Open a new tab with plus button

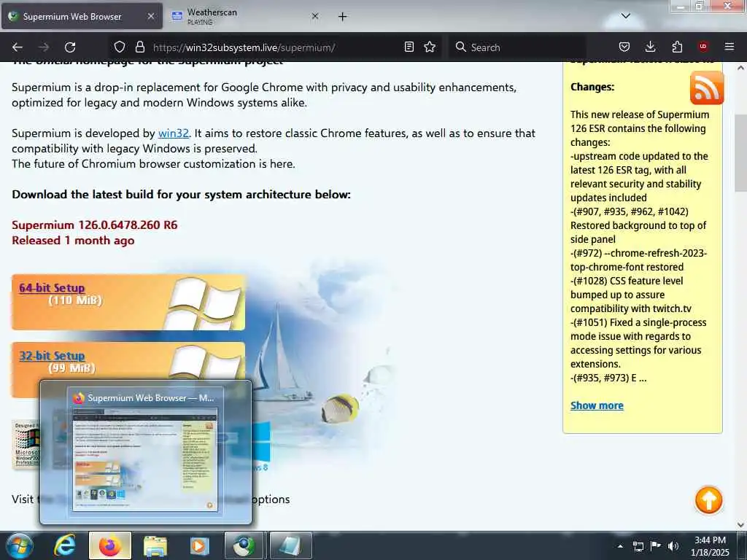tap(343, 17)
